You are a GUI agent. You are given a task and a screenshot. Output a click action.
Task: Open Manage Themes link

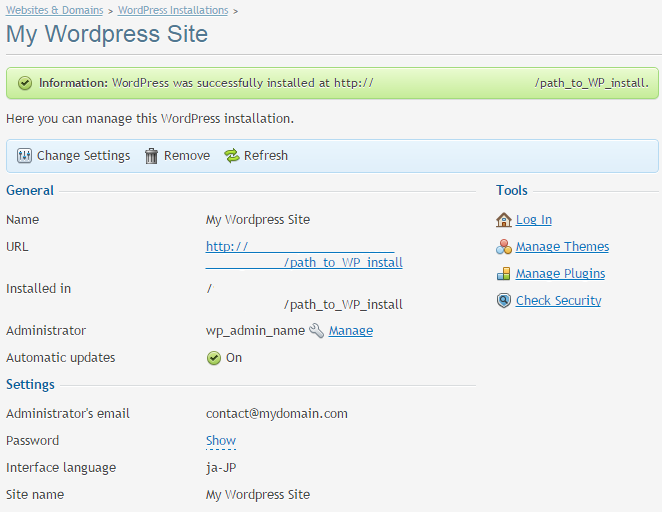pos(562,247)
